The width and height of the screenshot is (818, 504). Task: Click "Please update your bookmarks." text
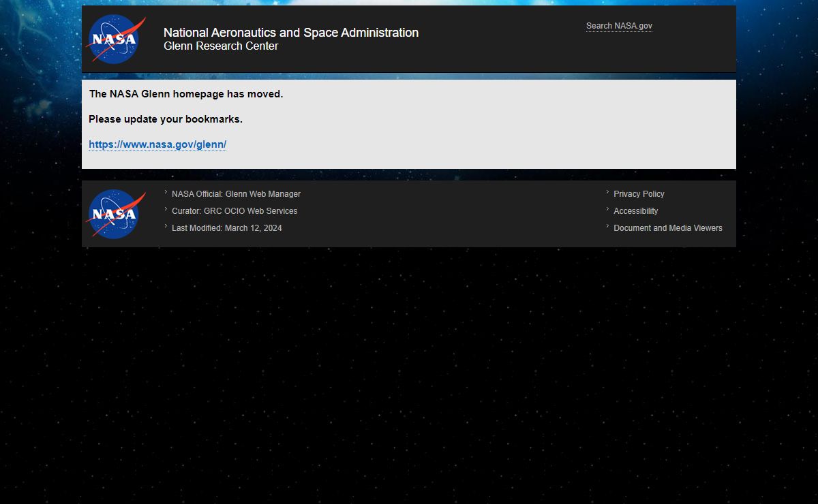click(x=166, y=119)
